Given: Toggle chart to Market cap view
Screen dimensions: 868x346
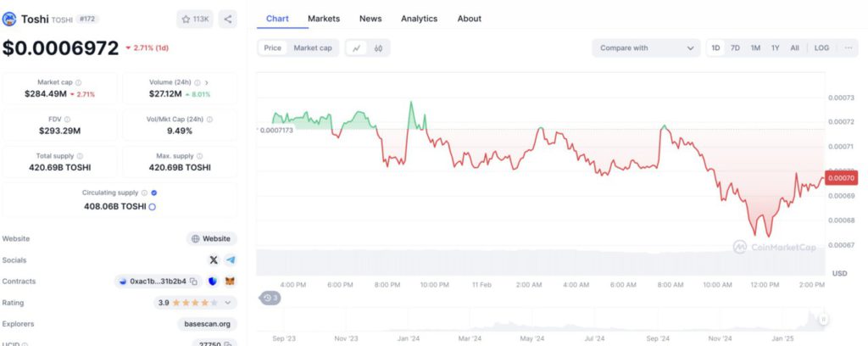Looking at the screenshot, I should pyautogui.click(x=312, y=48).
